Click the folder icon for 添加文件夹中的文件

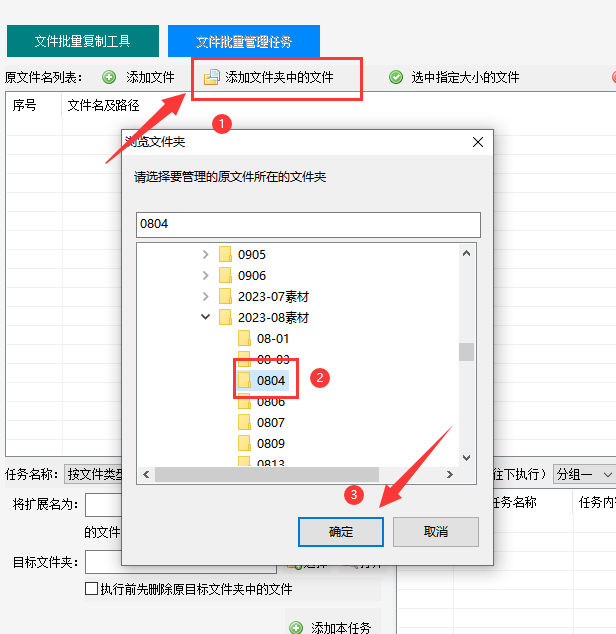tap(212, 77)
